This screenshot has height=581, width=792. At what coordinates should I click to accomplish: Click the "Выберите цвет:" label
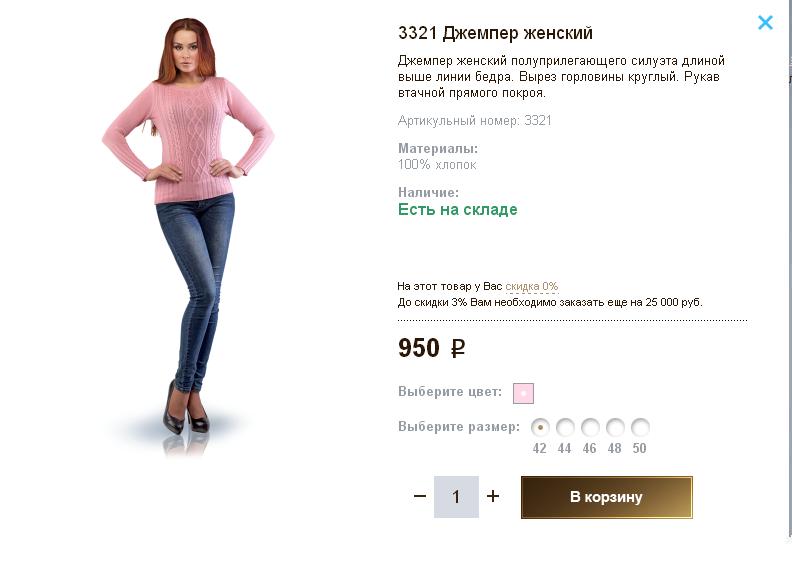[450, 392]
